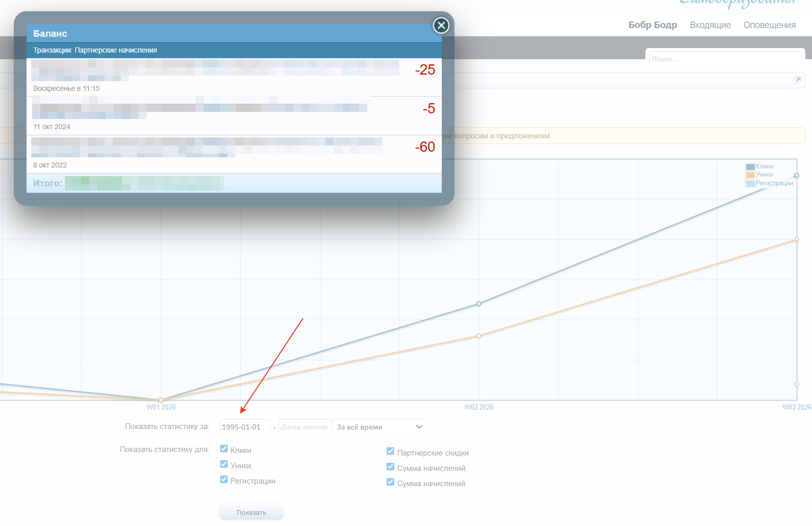Click the Итого: total label

point(47,183)
